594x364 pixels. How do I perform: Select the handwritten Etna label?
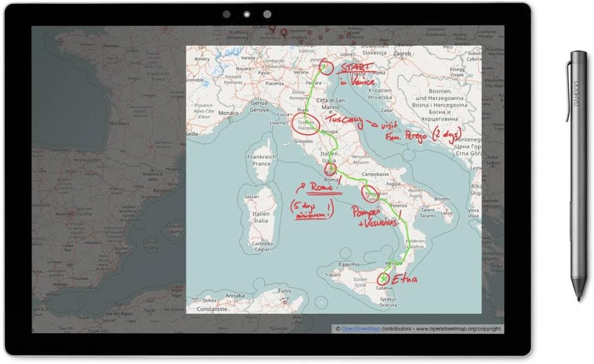click(x=404, y=279)
